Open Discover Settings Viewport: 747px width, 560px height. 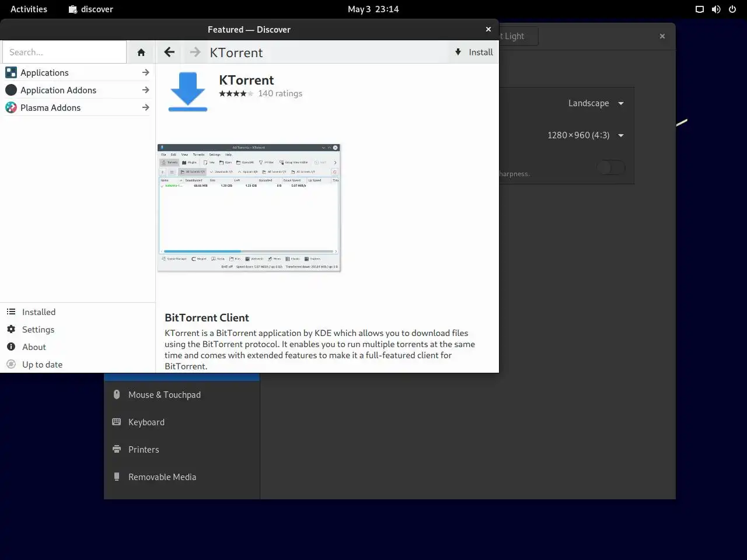click(x=78, y=330)
